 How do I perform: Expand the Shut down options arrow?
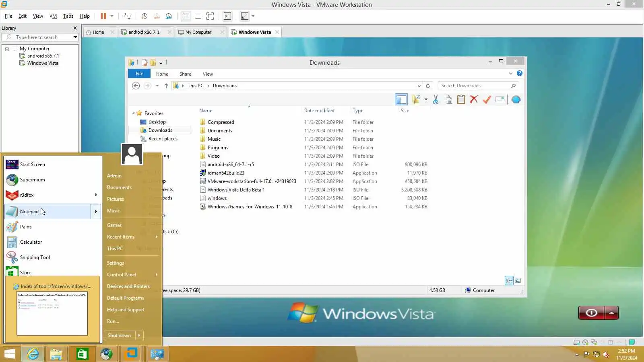(x=139, y=335)
